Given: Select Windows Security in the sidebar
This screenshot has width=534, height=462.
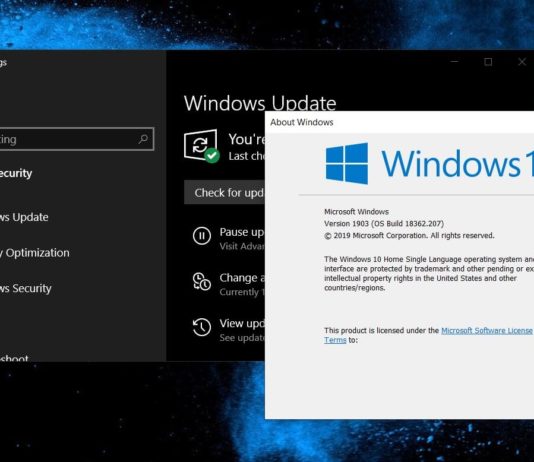Looking at the screenshot, I should tap(26, 288).
